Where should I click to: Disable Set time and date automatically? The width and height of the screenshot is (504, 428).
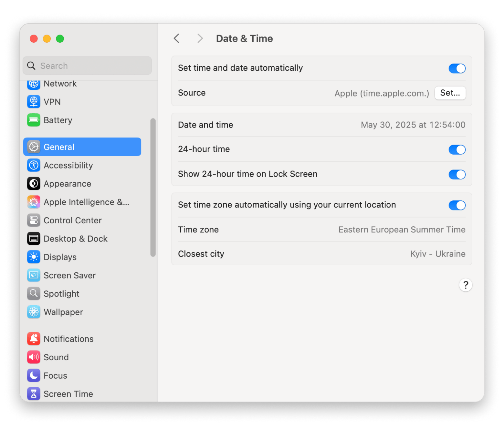457,68
